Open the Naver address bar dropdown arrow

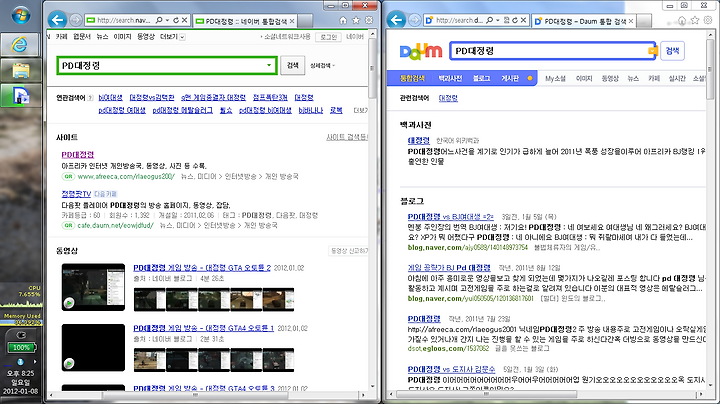click(x=168, y=20)
